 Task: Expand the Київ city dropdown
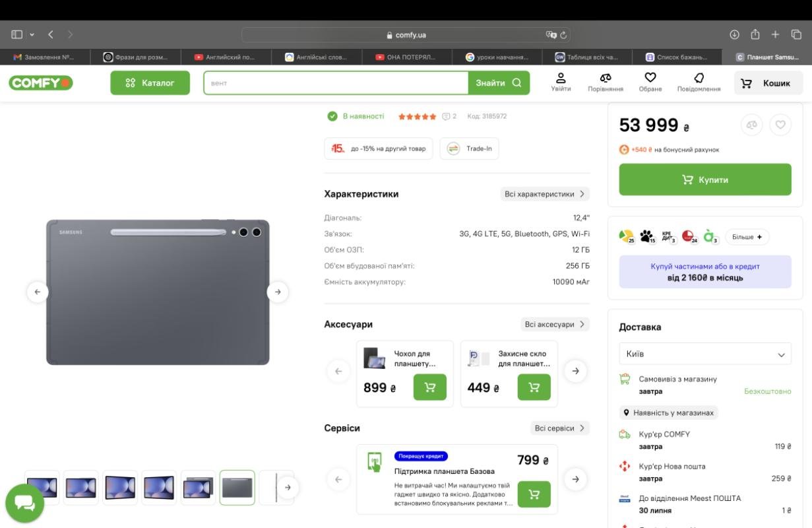pyautogui.click(x=704, y=354)
